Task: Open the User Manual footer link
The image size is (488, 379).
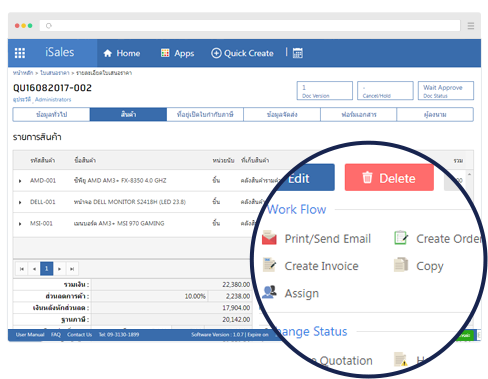Action: coord(30,335)
